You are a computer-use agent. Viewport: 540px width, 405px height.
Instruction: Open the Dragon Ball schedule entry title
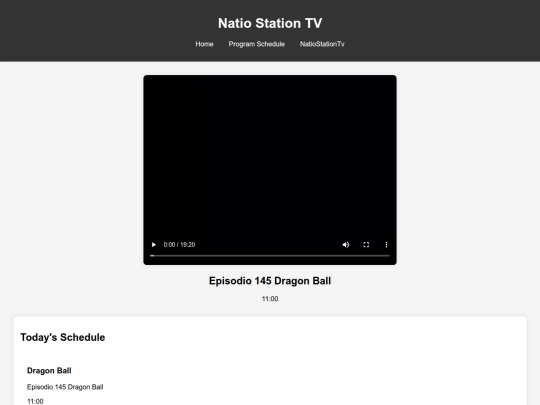(49, 371)
